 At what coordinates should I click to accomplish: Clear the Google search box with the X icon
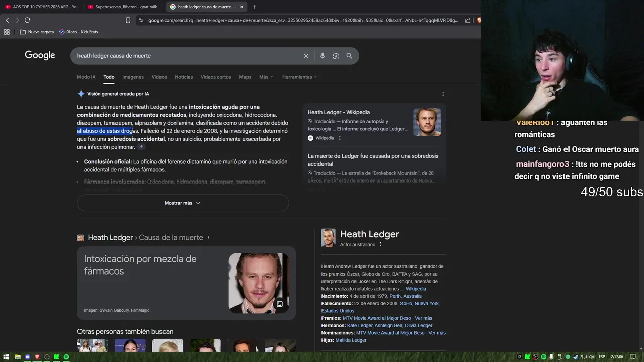[306, 56]
